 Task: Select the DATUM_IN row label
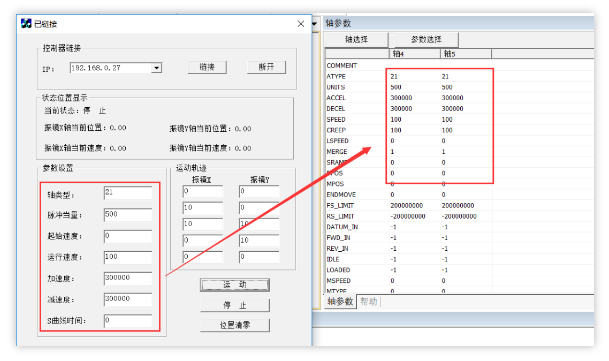pyautogui.click(x=342, y=227)
